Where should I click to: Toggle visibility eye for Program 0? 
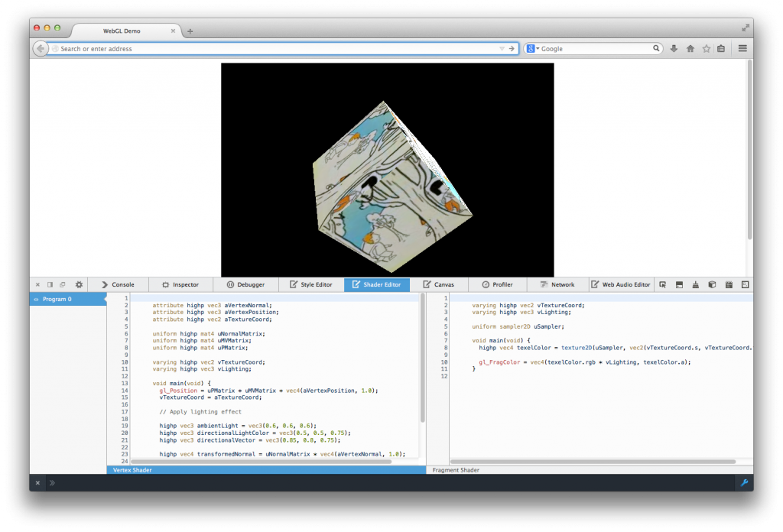pos(36,300)
